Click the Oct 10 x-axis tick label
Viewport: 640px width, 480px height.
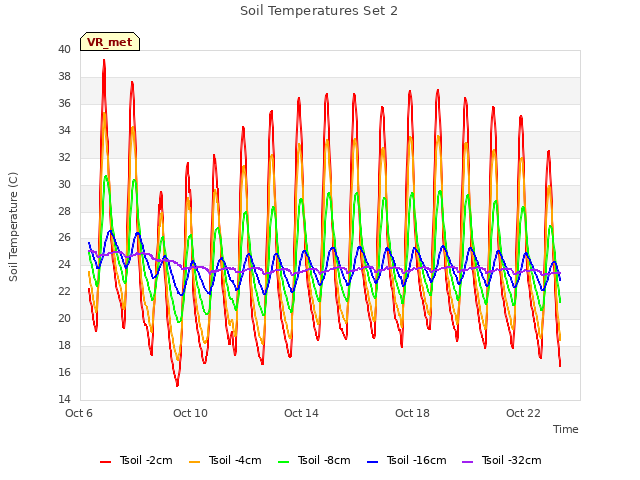pos(190,413)
